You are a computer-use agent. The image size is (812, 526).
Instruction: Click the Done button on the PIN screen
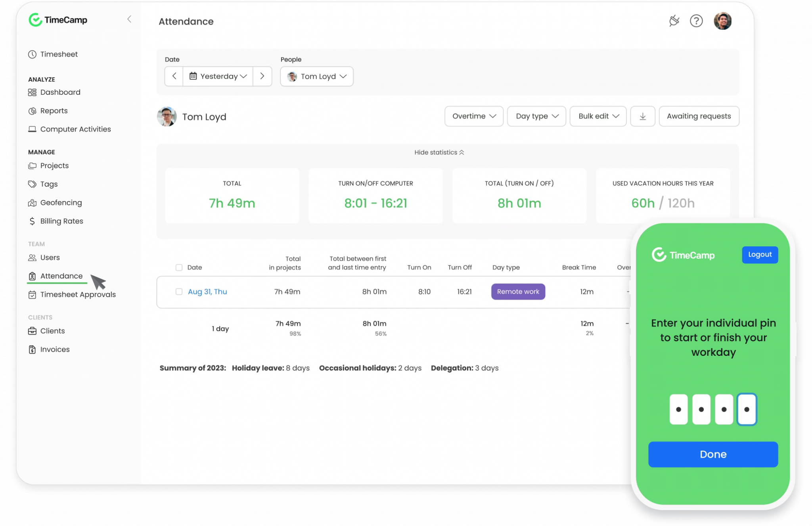712,454
